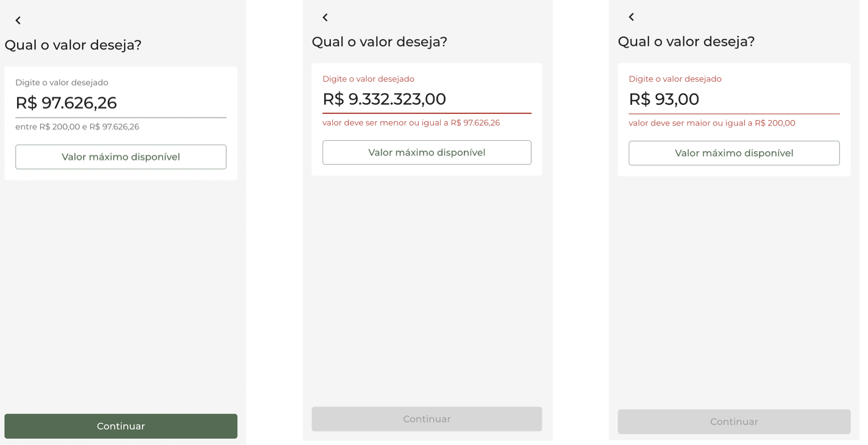Screen dimensions: 868x445
Task: Click back arrow on the R$ 93,00 screen
Action: pos(631,17)
